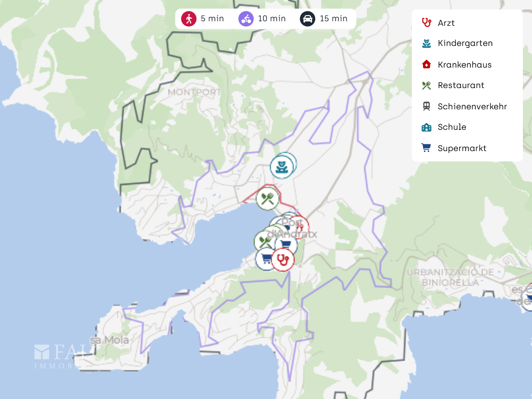The height and width of the screenshot is (399, 532).
Task: Click the partial marker at right map edge
Action: pyautogui.click(x=527, y=296)
